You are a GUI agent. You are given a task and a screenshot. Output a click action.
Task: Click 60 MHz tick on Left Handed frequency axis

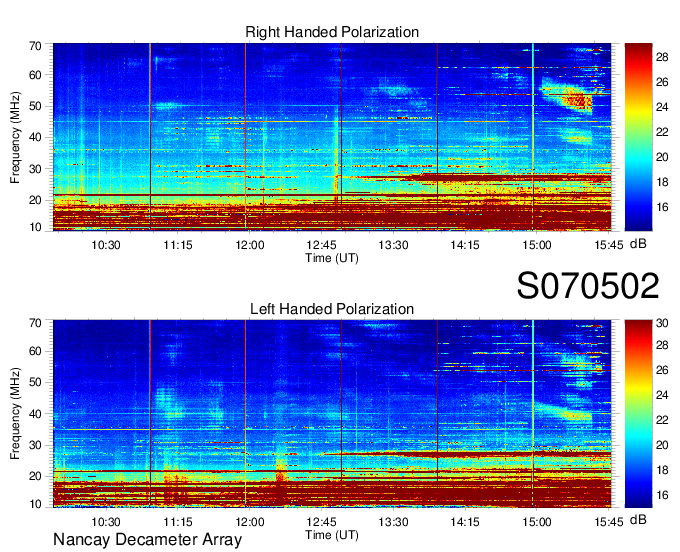pos(35,351)
